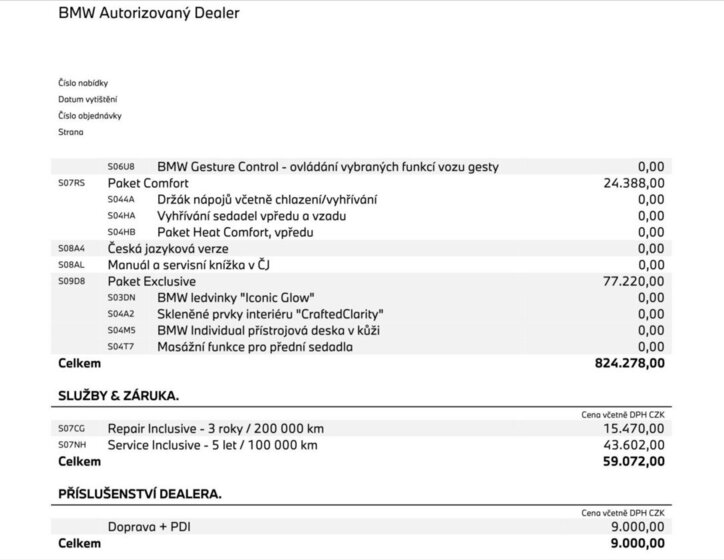Click the S08A4 Česká jazyková verze code
Image resolution: width=724 pixels, height=560 pixels.
coord(72,248)
